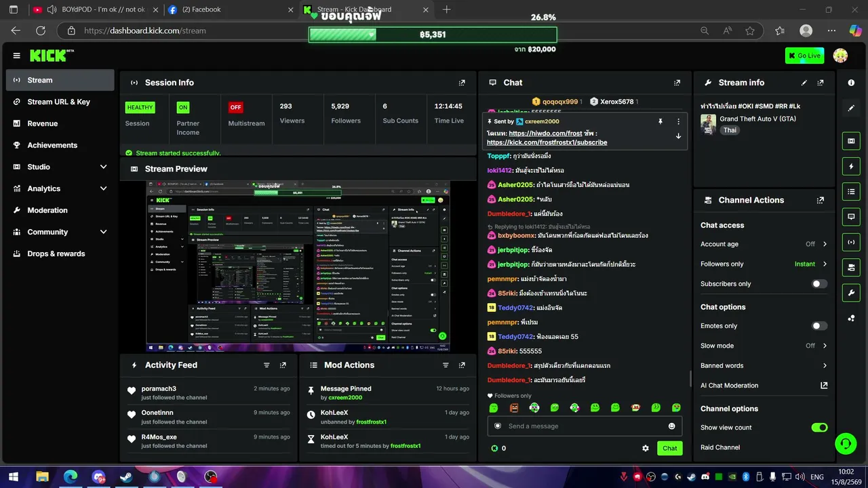
Task: Expand the Analytics menu chevron
Action: [103, 188]
